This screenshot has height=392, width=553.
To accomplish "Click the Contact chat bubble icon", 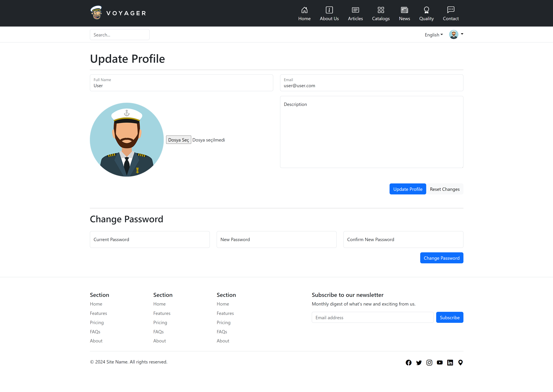I will pos(450,10).
